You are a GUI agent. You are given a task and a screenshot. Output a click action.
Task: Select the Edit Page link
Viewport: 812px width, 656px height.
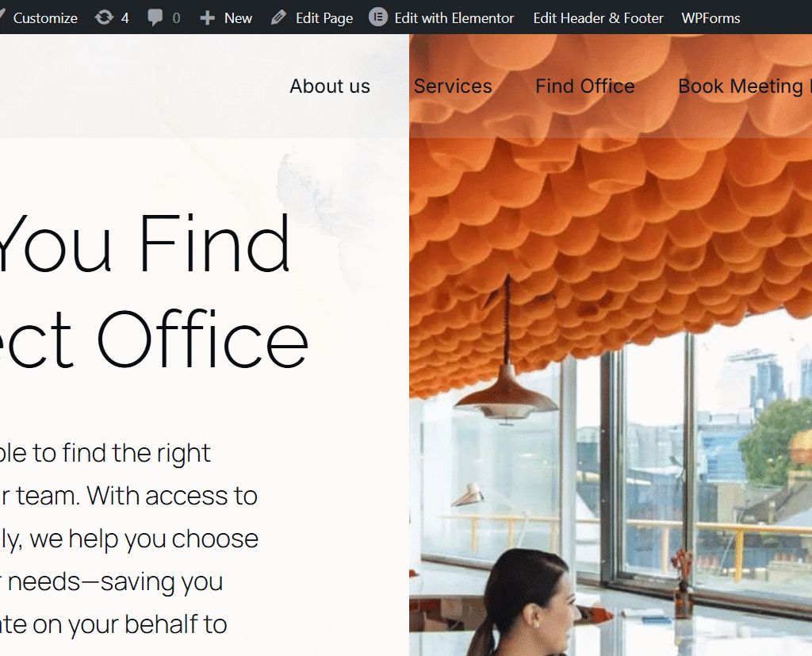(x=324, y=18)
